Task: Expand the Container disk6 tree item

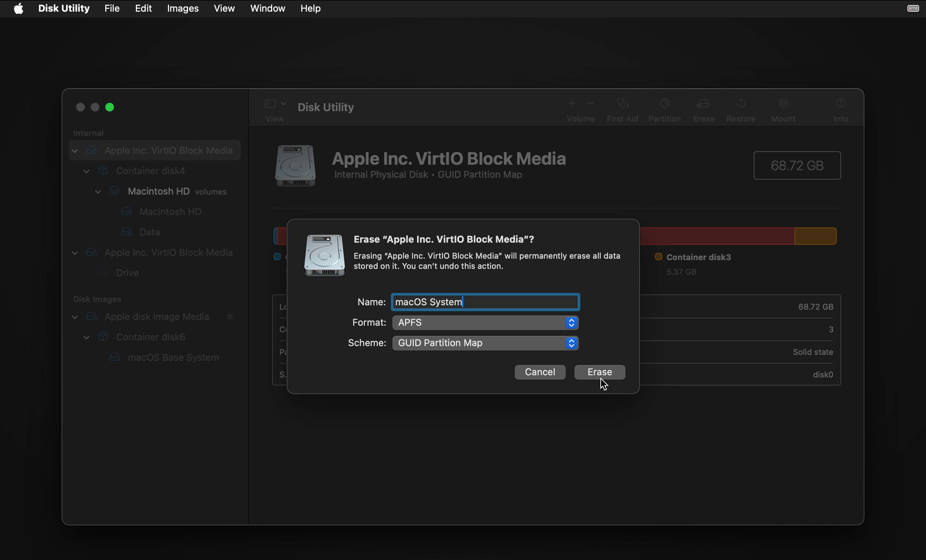Action: pos(86,336)
